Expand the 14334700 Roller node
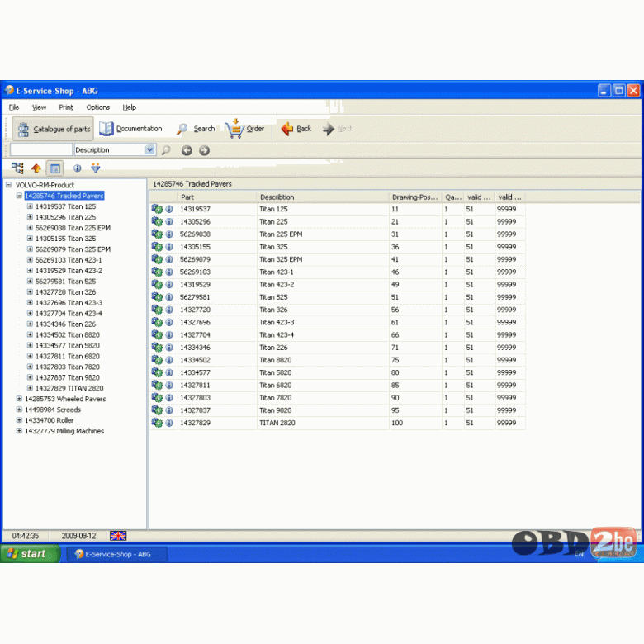The width and height of the screenshot is (644, 644). point(19,419)
